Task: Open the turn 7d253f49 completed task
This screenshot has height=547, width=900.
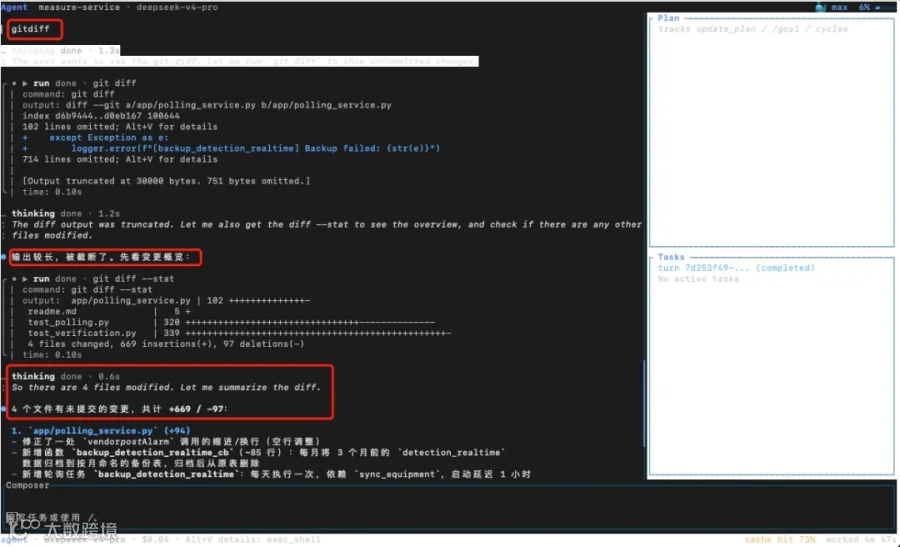Action: coord(736,268)
